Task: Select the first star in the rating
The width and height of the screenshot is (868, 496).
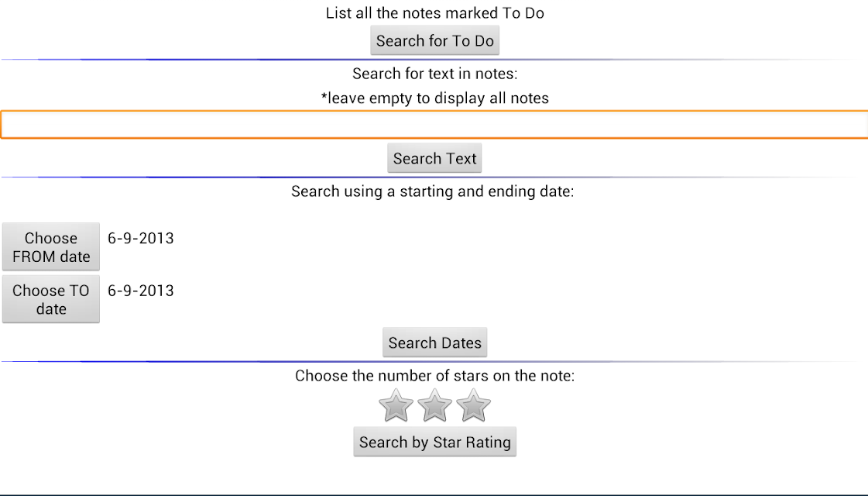Action: click(396, 405)
